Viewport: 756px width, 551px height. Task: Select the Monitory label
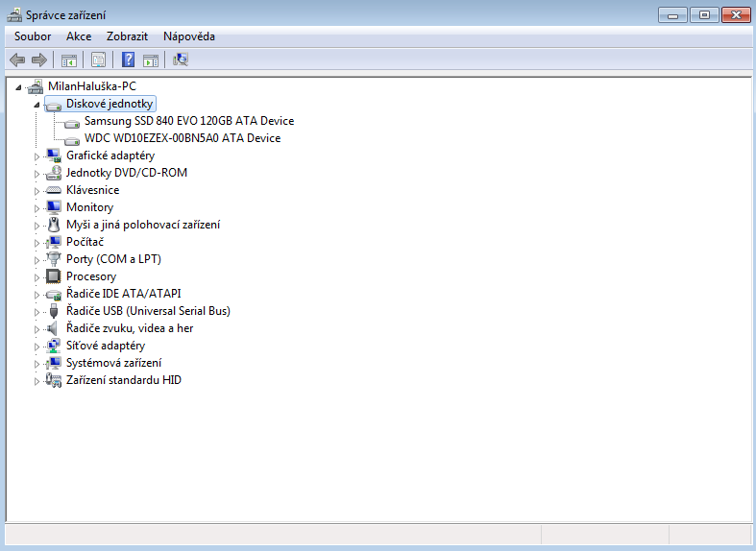[x=89, y=207]
